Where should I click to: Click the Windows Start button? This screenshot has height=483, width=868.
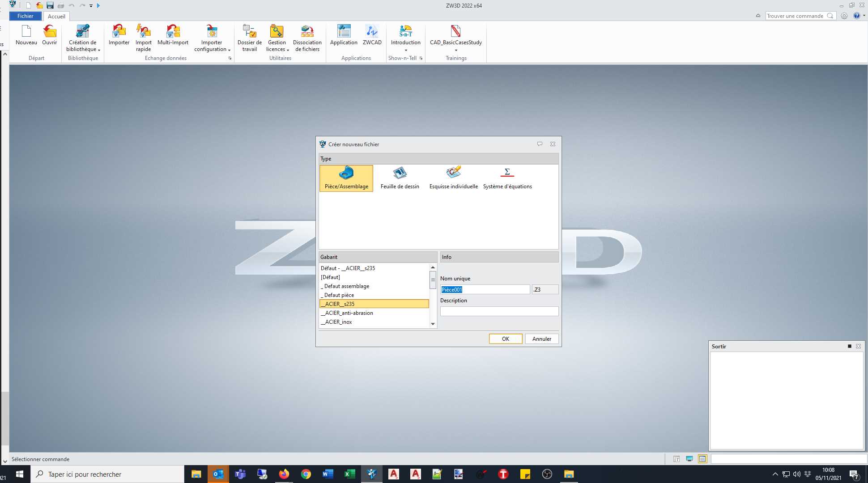[x=20, y=474]
